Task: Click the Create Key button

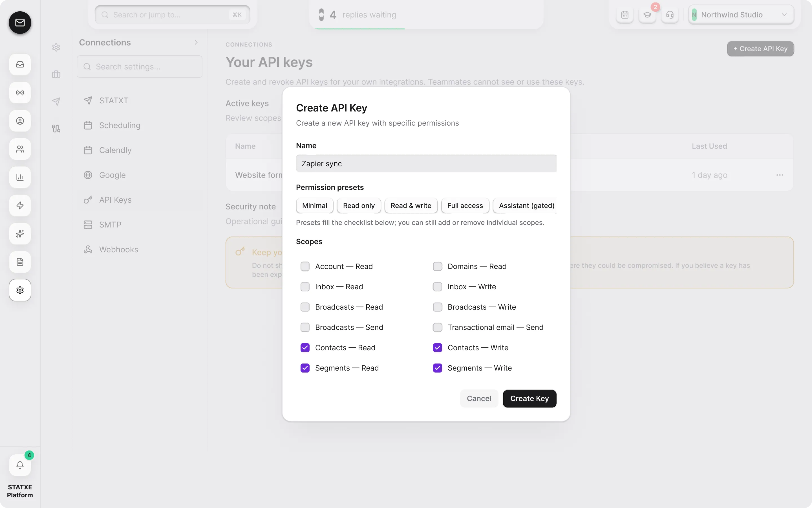Action: point(529,398)
